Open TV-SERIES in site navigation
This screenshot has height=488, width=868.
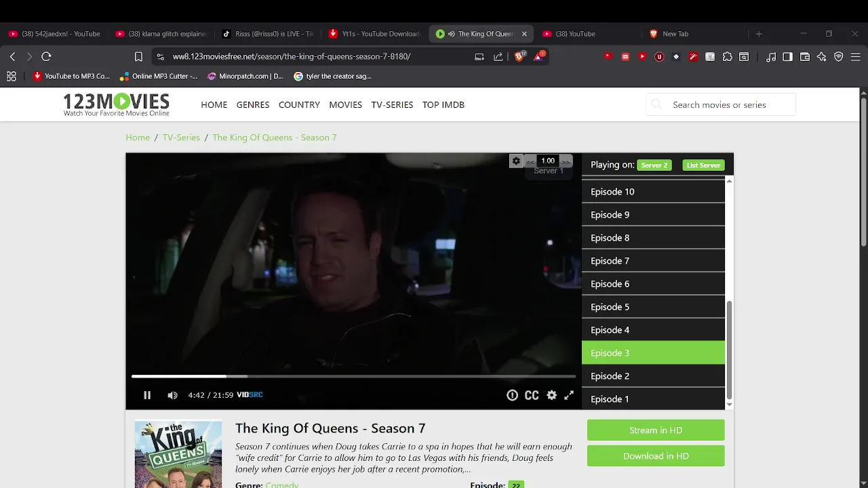pyautogui.click(x=392, y=104)
